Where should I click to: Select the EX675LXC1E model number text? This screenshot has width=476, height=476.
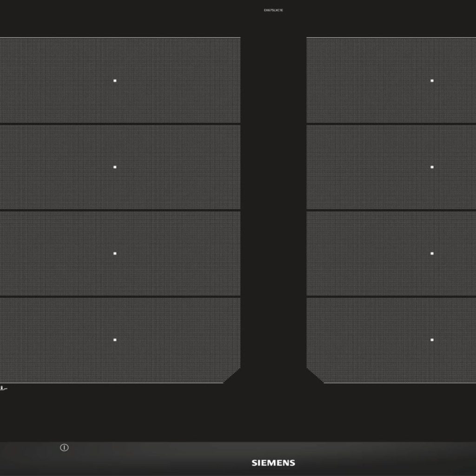click(x=273, y=10)
